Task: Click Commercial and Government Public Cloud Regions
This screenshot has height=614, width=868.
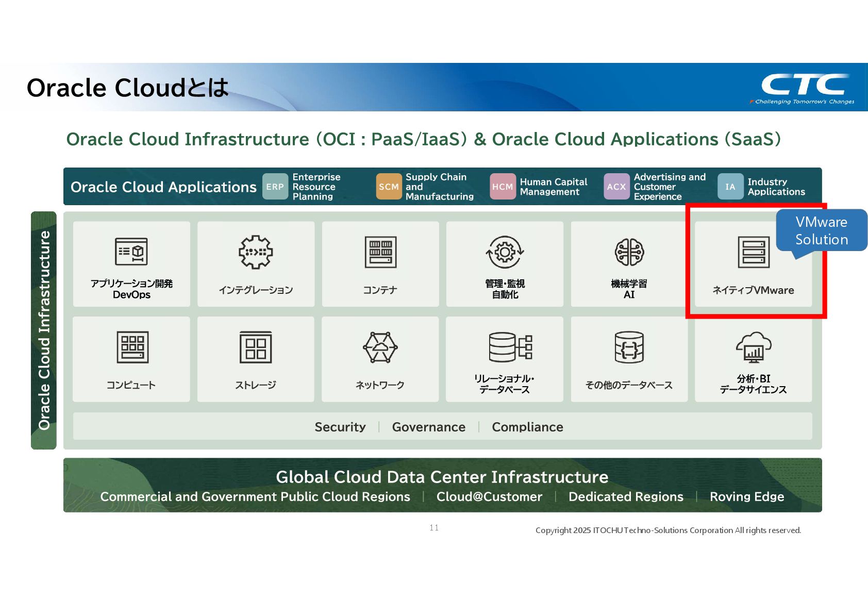Action: pos(255,496)
